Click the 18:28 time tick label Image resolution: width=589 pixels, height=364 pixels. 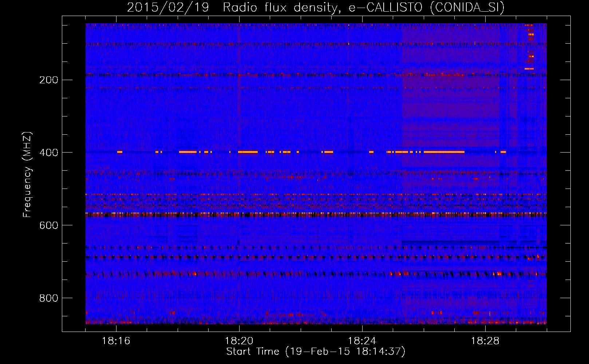[x=485, y=341]
